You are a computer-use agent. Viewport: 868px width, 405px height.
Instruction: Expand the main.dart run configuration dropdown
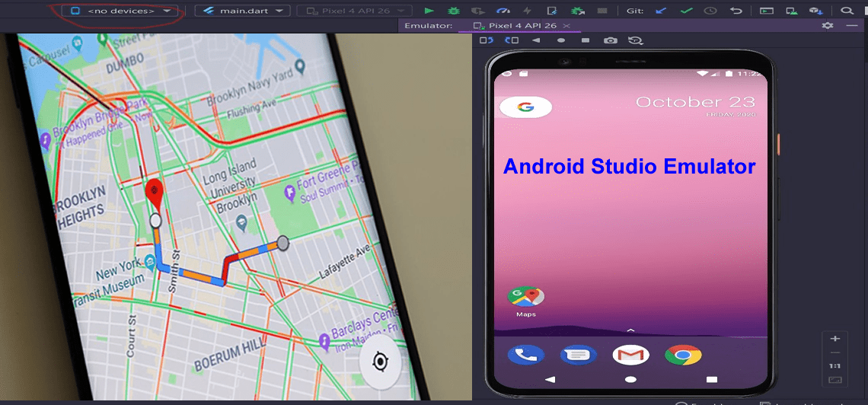tap(242, 11)
